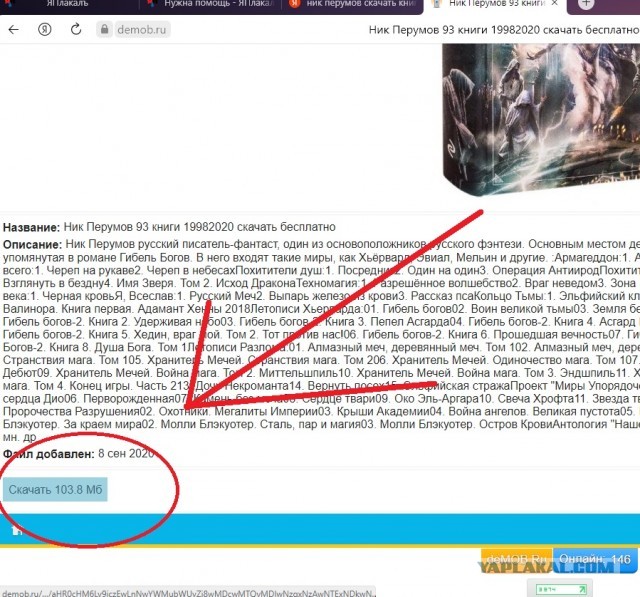Close the 'Ник Перумов 93 книги' tab
The width and height of the screenshot is (640, 597).
[554, 4]
